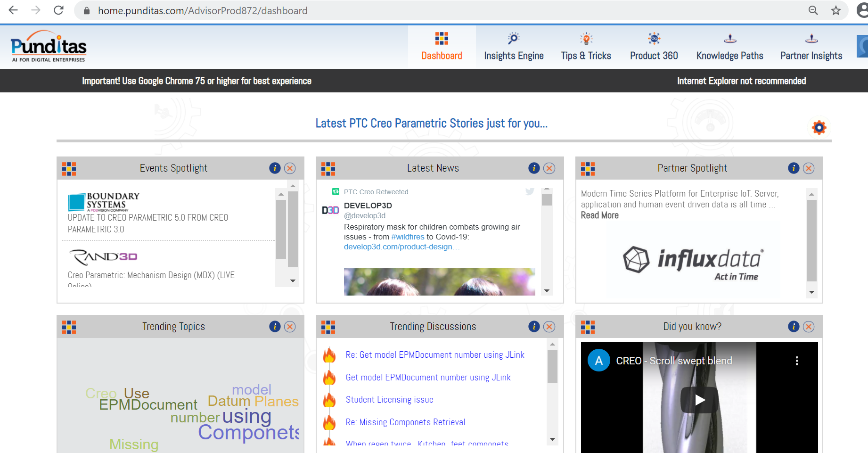868x453 pixels.
Task: Click flame icon beside Student Licensing issue
Action: pos(329,400)
